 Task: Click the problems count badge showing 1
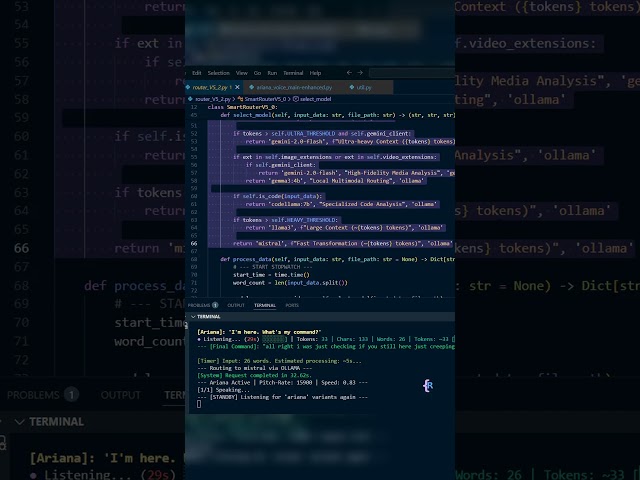click(x=215, y=305)
